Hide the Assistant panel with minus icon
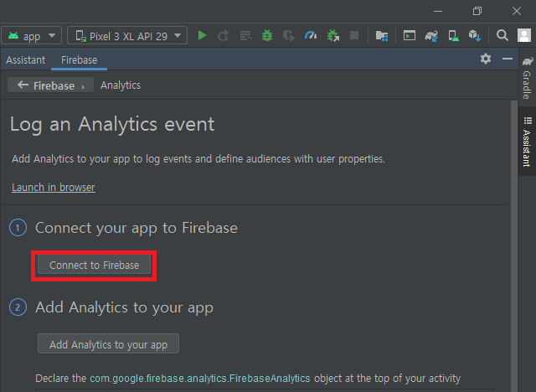Viewport: 536px width, 392px height. pyautogui.click(x=508, y=59)
